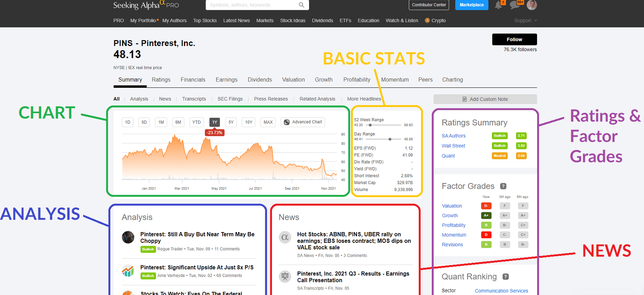Click the Follow button

[x=515, y=39]
